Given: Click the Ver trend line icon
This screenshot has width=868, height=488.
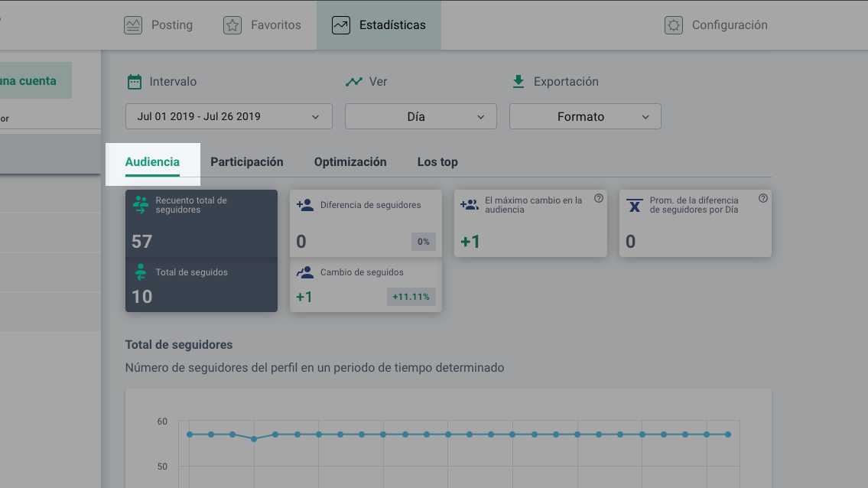Looking at the screenshot, I should [x=353, y=82].
